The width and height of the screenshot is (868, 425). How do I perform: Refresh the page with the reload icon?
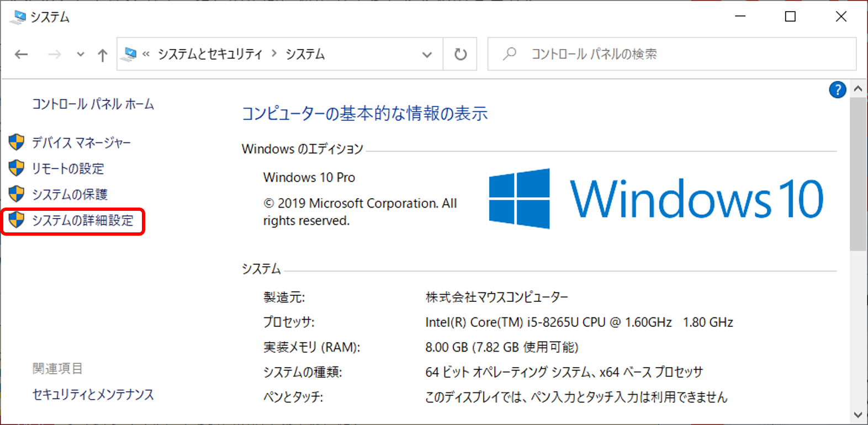[x=460, y=54]
